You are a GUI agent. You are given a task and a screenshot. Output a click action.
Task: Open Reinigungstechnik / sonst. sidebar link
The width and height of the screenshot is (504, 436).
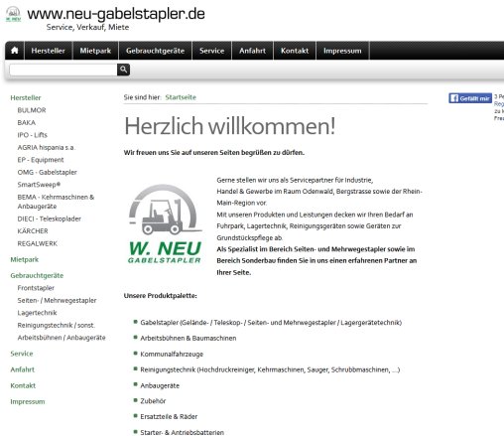click(x=57, y=325)
